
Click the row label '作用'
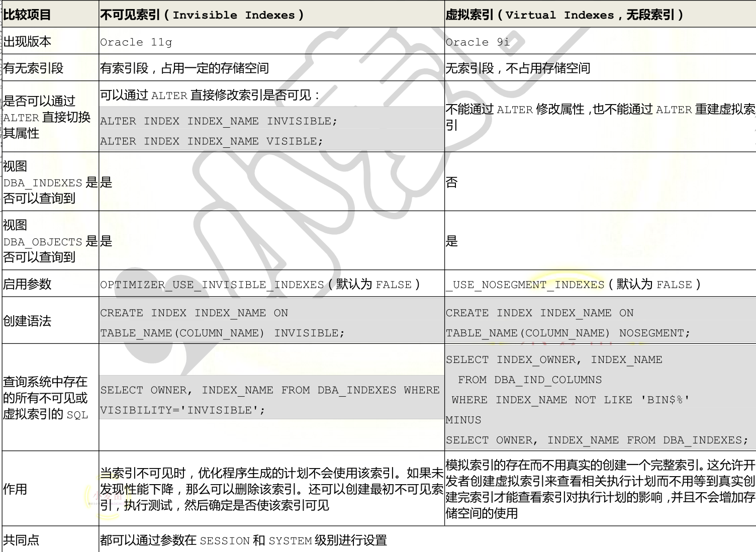click(15, 489)
